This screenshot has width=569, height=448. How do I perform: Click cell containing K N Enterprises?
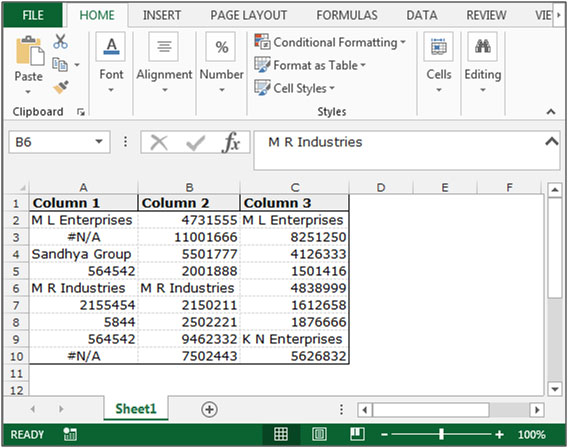pyautogui.click(x=294, y=339)
